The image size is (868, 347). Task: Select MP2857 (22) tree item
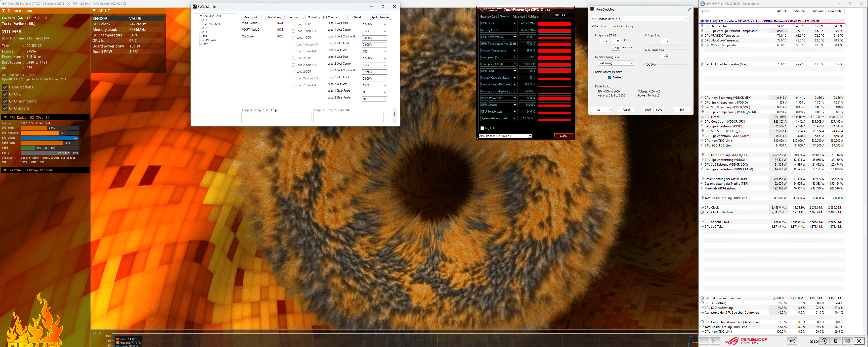[x=212, y=24]
